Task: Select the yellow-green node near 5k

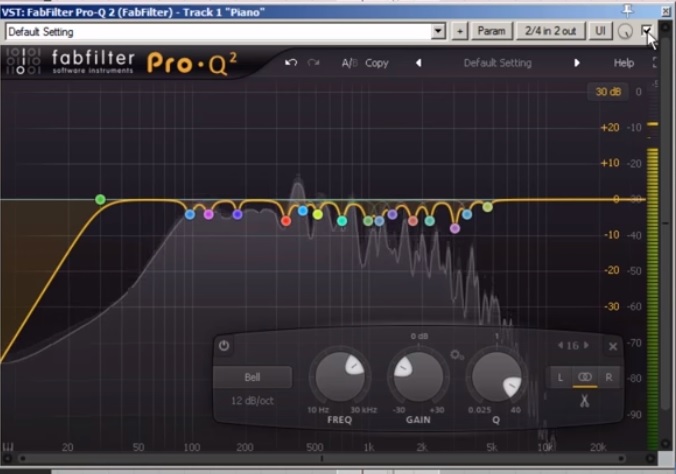Action: 488,207
